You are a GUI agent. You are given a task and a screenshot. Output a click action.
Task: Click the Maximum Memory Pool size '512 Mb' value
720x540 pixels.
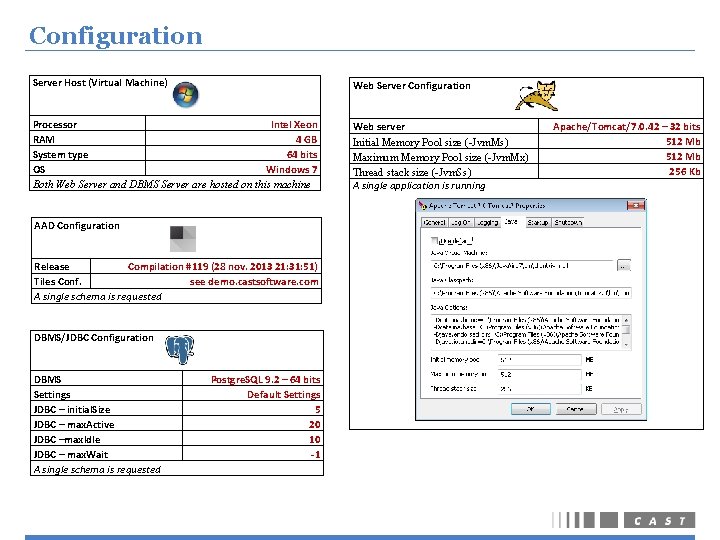click(683, 157)
